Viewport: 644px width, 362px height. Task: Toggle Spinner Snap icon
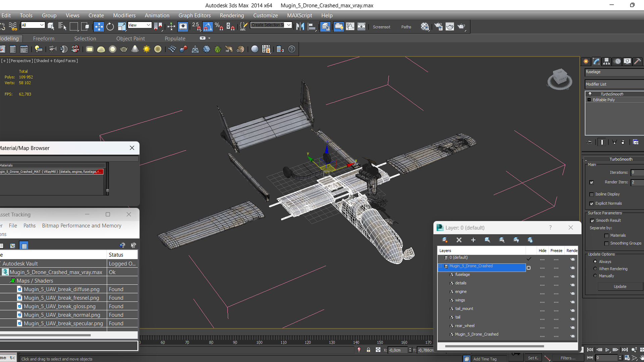pyautogui.click(x=230, y=26)
